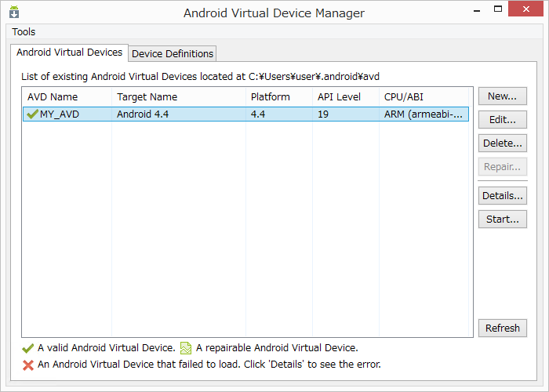Image resolution: width=549 pixels, height=392 pixels.
Task: Close the Android Virtual Device Manager
Action: coord(525,9)
